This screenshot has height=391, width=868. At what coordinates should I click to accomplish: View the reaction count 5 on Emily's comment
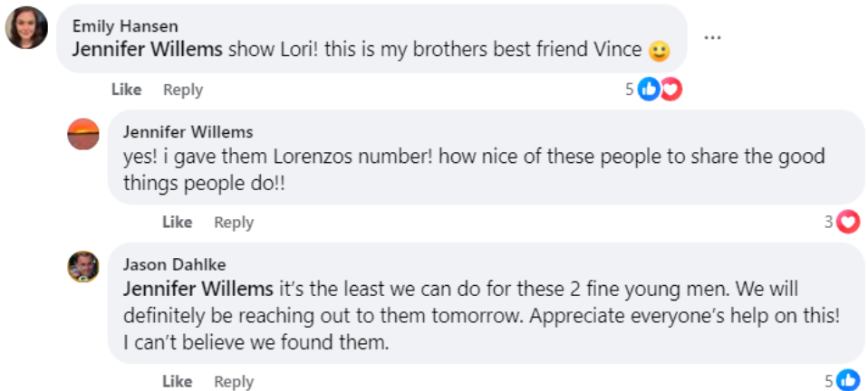coord(630,90)
